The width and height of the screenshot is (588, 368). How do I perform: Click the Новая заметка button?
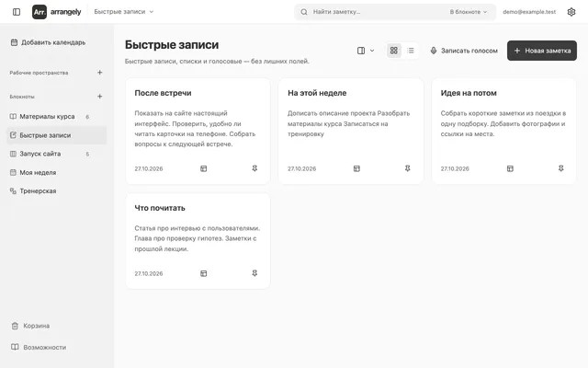tap(542, 51)
